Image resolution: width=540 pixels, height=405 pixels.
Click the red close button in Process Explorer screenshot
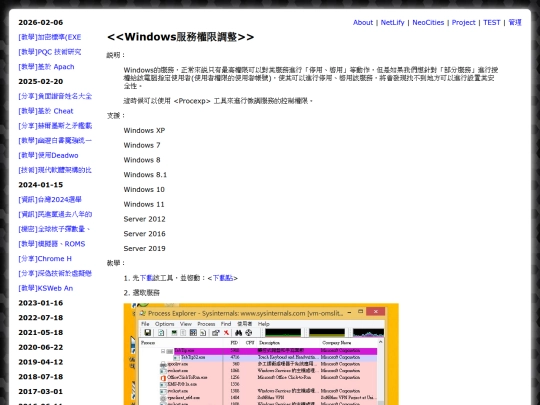click(x=376, y=312)
